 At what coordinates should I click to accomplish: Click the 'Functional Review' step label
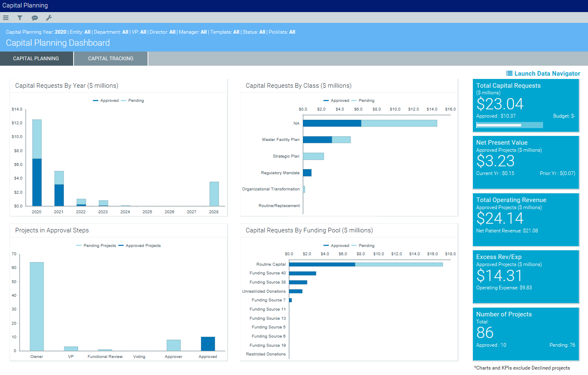tap(105, 357)
